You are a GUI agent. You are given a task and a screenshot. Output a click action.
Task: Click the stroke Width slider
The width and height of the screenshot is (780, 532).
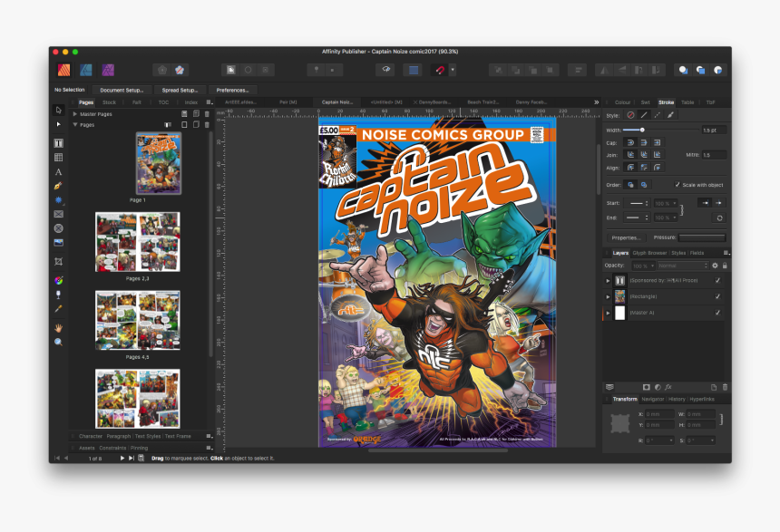tap(660, 130)
